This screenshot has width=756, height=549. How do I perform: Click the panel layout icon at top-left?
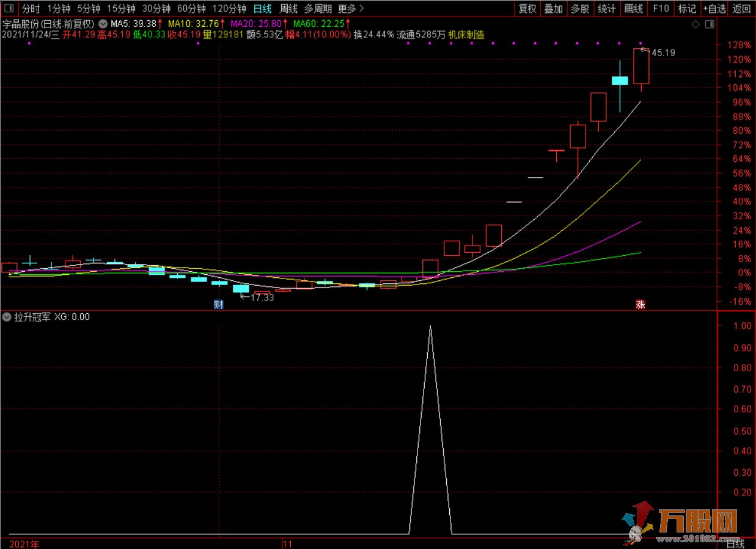[x=8, y=9]
